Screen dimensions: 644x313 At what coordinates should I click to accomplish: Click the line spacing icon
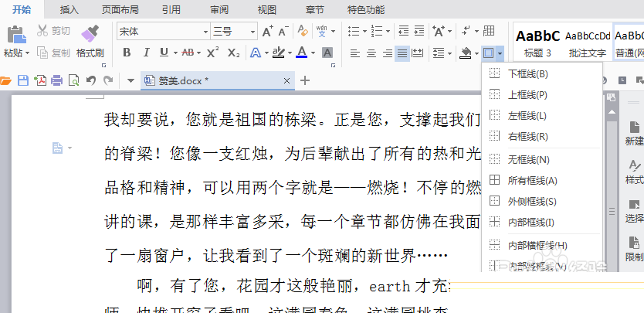[x=439, y=53]
